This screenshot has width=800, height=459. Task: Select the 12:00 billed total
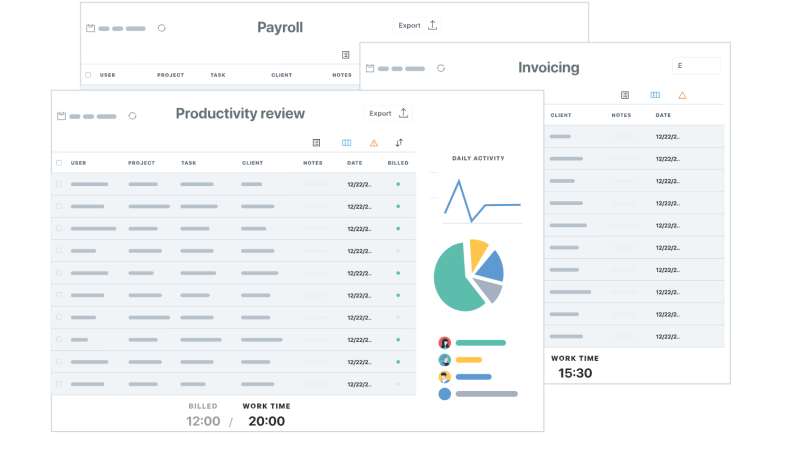203,421
